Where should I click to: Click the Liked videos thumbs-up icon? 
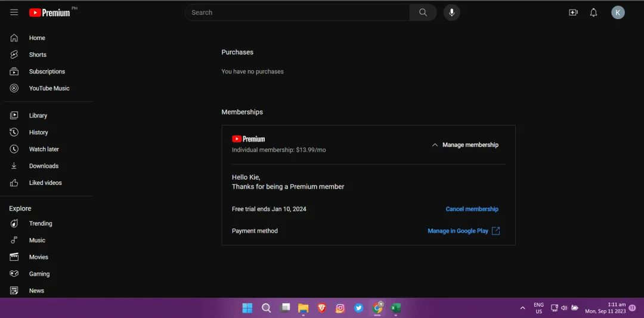(x=14, y=183)
